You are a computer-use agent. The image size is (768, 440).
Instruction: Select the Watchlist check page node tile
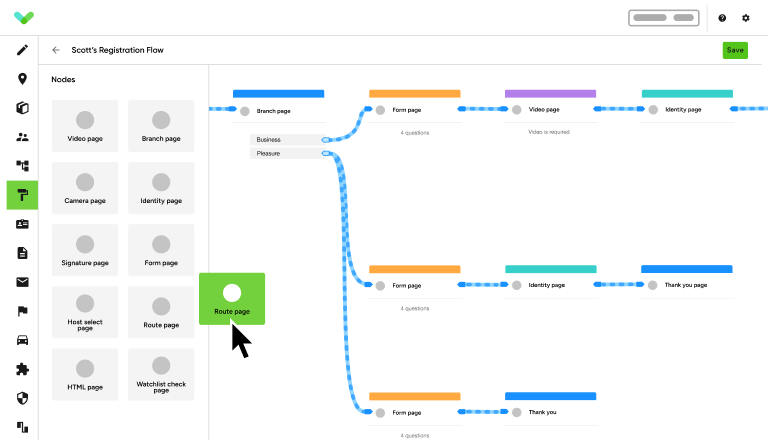click(161, 374)
